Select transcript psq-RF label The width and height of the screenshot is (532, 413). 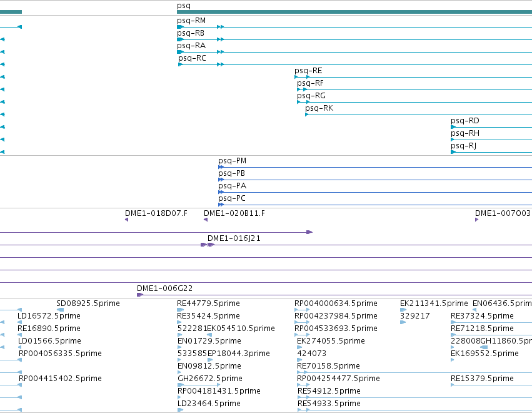[x=311, y=83]
